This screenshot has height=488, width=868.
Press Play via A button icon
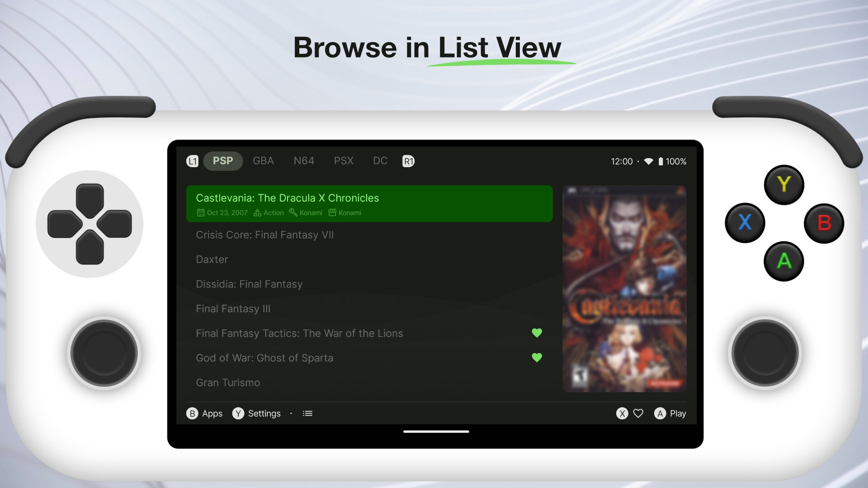(x=660, y=413)
